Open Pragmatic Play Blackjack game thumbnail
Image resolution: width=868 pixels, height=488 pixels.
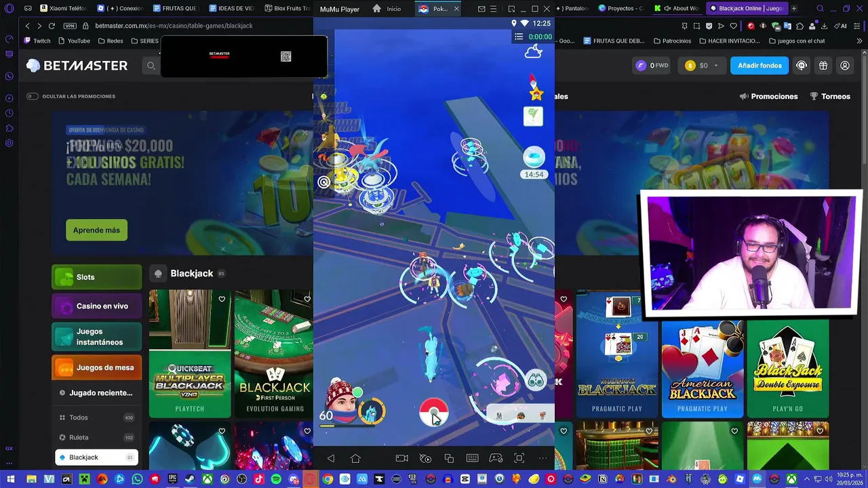[x=617, y=353]
